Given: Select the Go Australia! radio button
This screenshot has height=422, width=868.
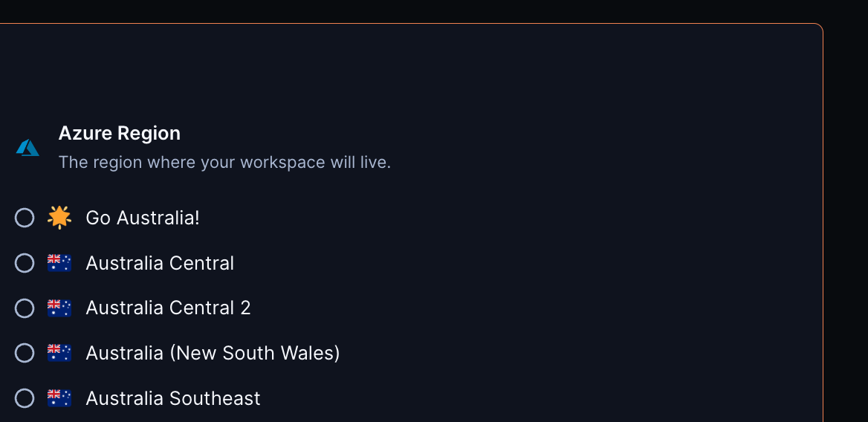Looking at the screenshot, I should (25, 218).
